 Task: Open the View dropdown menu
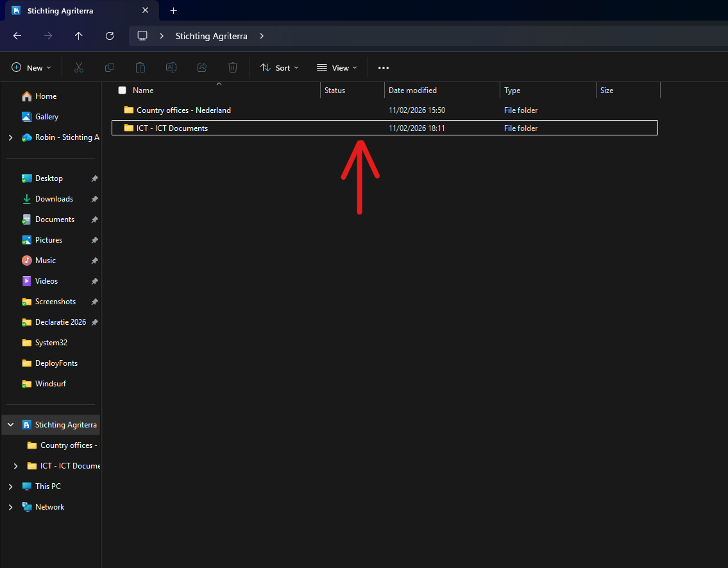(337, 68)
